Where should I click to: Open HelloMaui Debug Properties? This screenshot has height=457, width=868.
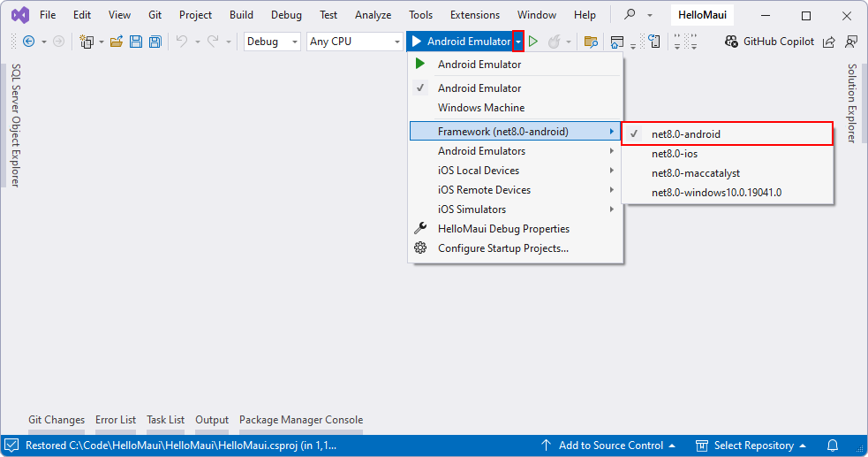516,228
